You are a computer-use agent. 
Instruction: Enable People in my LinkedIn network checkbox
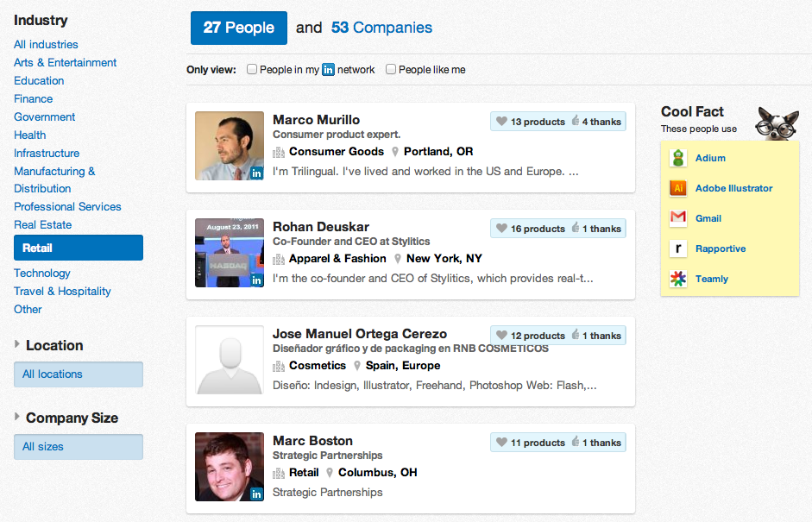point(252,69)
